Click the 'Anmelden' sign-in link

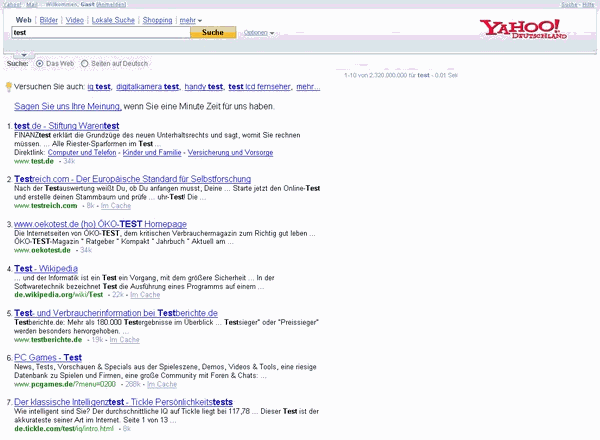111,5
